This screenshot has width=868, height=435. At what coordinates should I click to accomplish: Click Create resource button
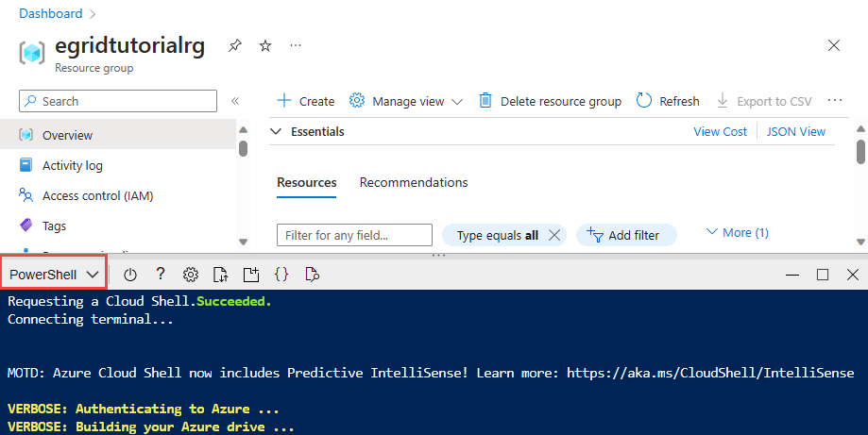pyautogui.click(x=306, y=101)
